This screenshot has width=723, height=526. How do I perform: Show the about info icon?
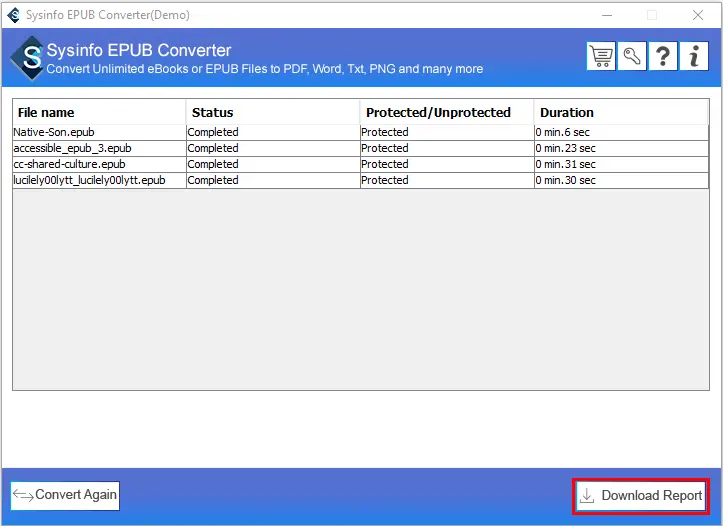tap(694, 56)
